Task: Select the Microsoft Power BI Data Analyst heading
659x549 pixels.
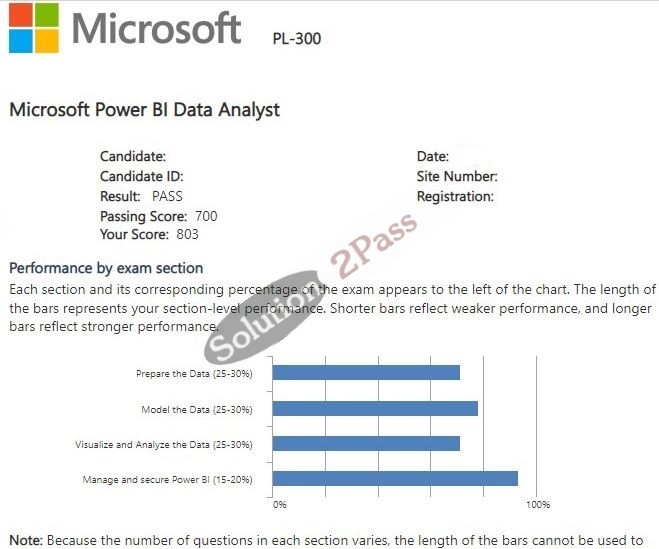Action: coord(145,110)
